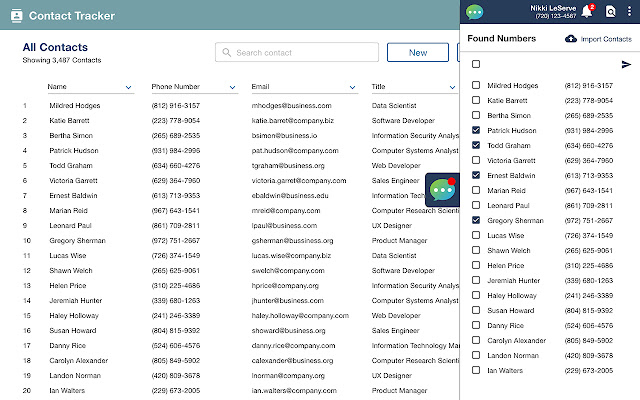Click the Import Contacts cloud upload icon
Image resolution: width=640 pixels, height=400 pixels.
[x=571, y=39]
